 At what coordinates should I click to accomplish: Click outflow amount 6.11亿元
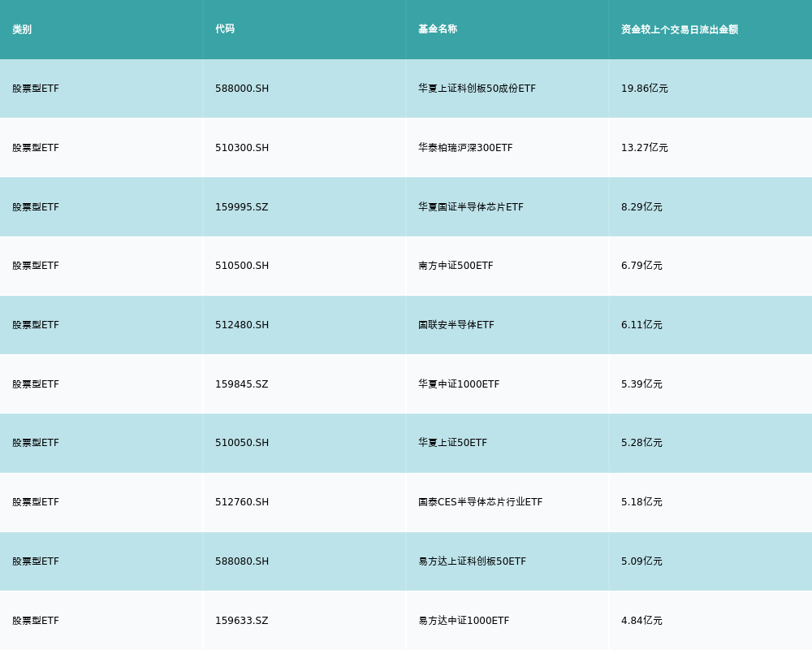pos(641,325)
